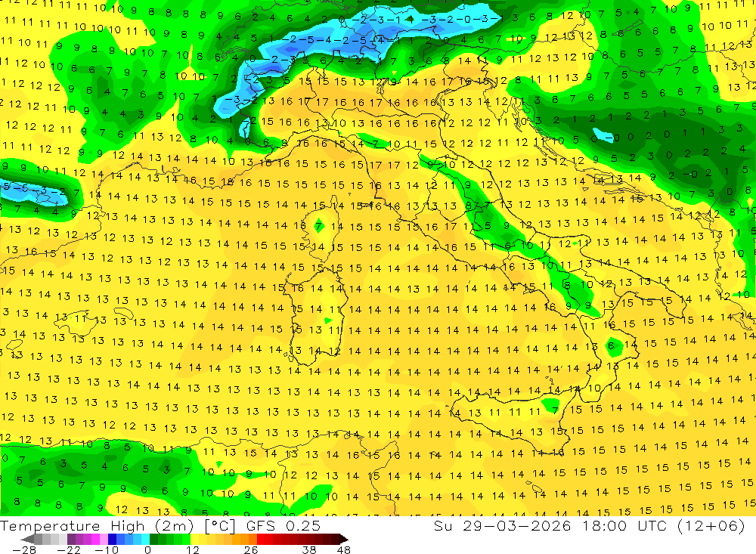
Task: Select the dark green legend swatch just after 0
Action: (153, 539)
